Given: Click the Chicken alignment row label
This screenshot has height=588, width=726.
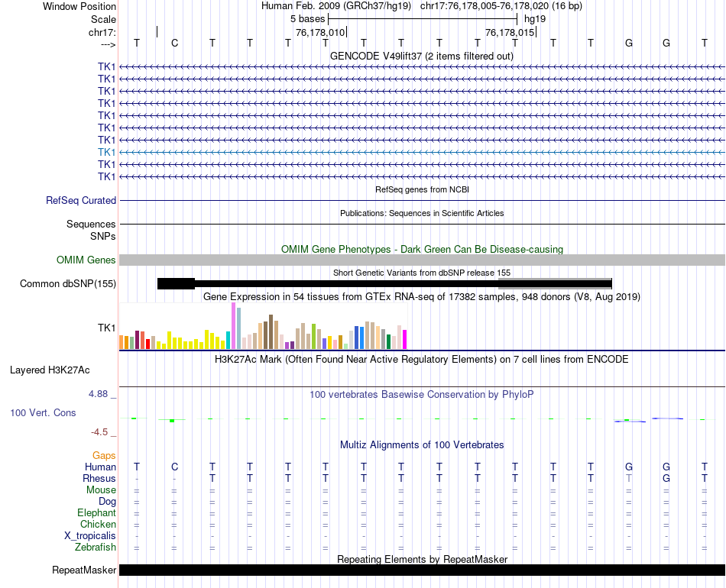Looking at the screenshot, I should 98,524.
